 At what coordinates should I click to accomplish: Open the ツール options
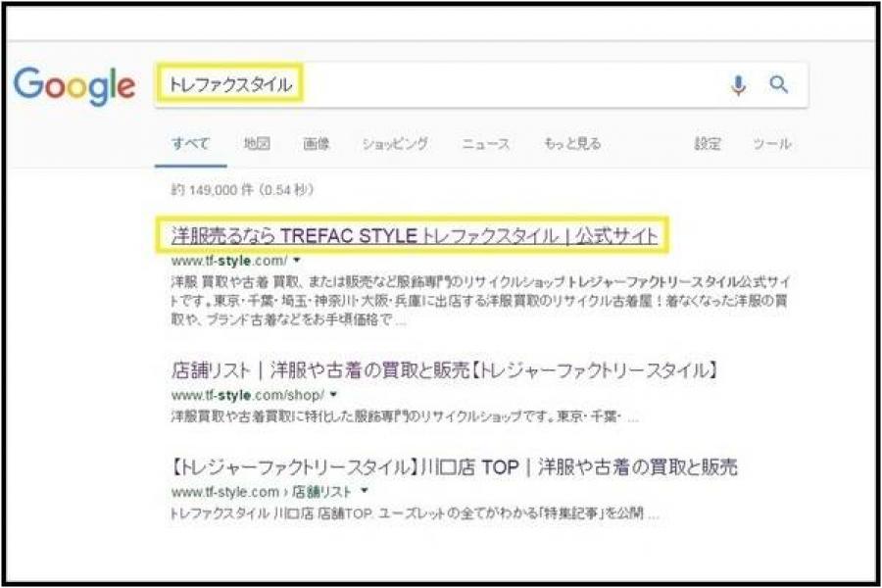click(x=772, y=144)
